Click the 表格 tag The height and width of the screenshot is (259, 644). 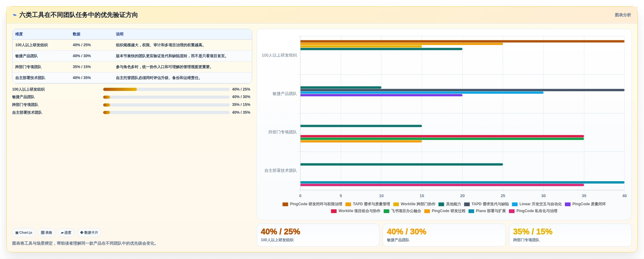point(47,233)
